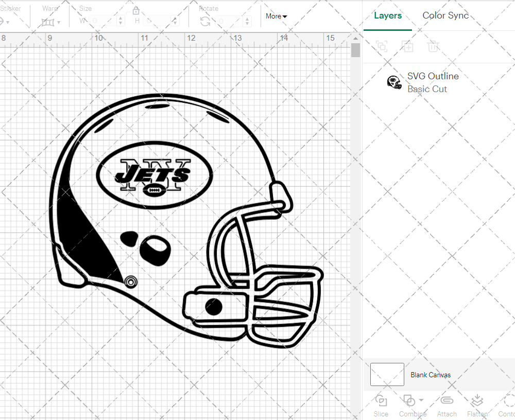Switch to the Layers tab

coord(388,15)
